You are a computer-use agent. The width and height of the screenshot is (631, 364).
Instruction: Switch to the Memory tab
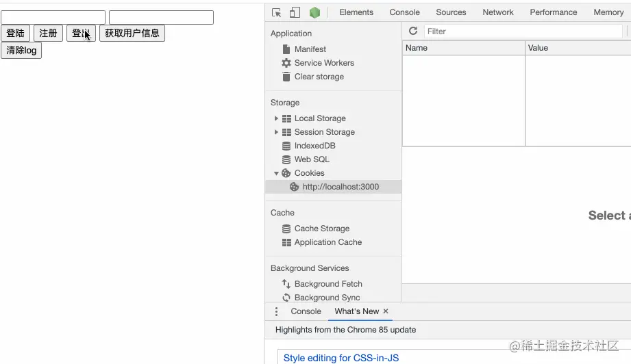(x=608, y=12)
